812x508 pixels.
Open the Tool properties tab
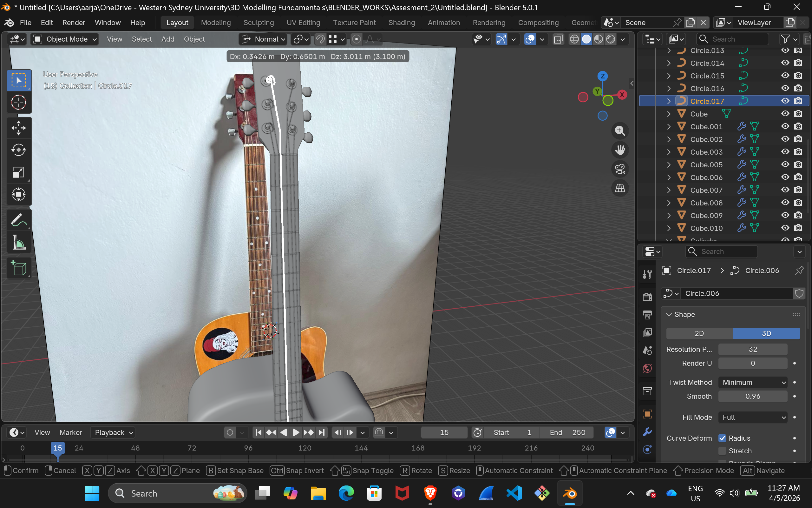tap(647, 274)
